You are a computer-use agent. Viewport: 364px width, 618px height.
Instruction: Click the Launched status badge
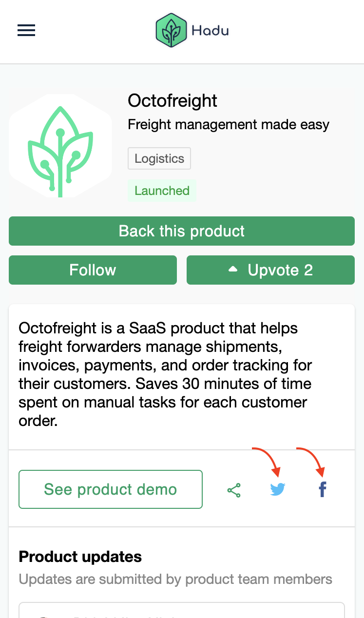coord(162,191)
